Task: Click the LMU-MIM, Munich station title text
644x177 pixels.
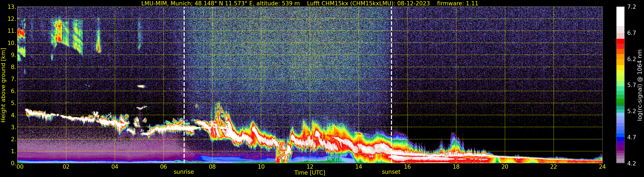Action: click(167, 3)
